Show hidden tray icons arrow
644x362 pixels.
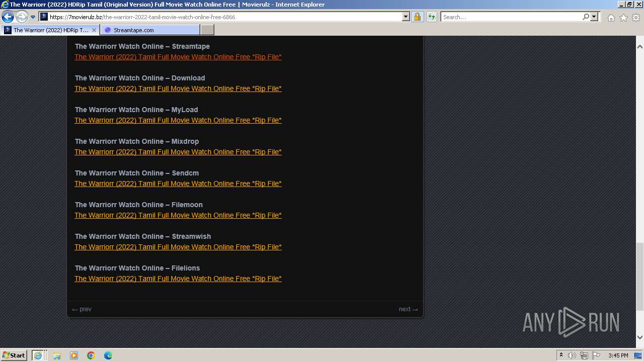[x=561, y=355]
